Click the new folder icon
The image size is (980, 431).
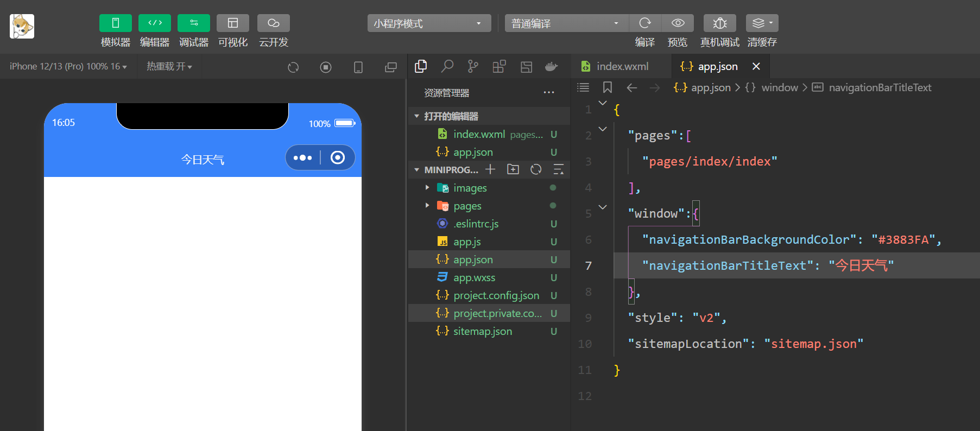point(513,169)
